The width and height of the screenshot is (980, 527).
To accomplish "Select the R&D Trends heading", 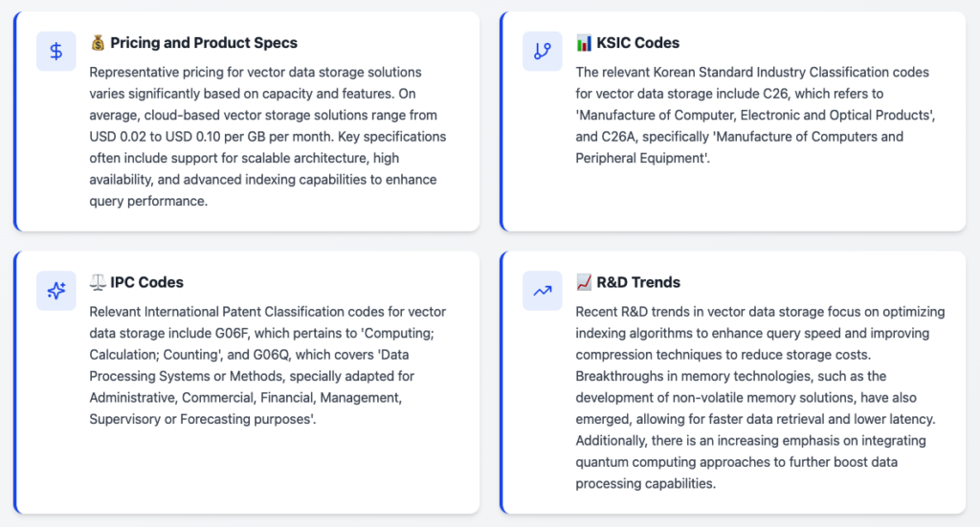I will click(x=638, y=282).
